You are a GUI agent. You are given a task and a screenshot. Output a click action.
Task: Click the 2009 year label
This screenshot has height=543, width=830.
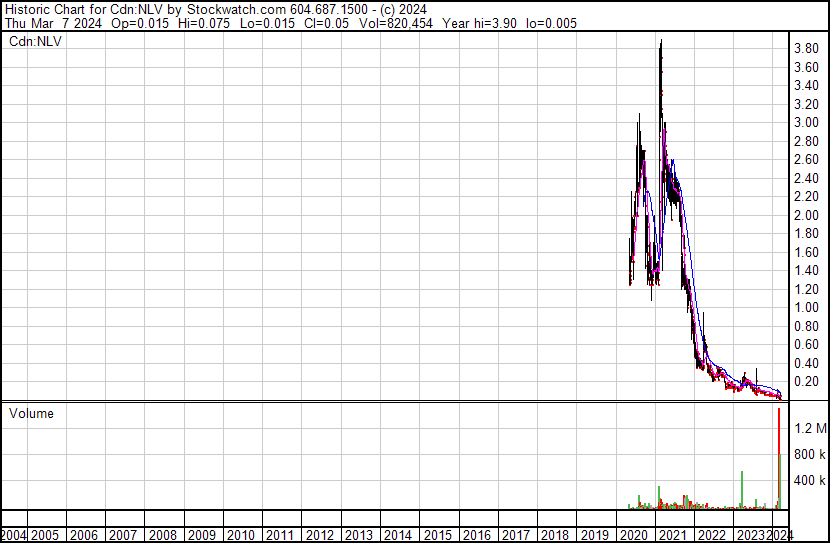point(201,535)
